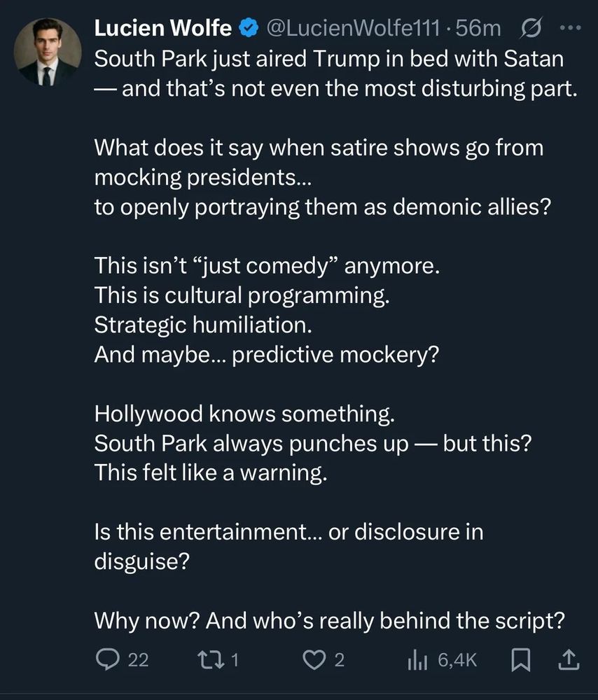Open the Lucien Wolfe display name

coord(163,28)
